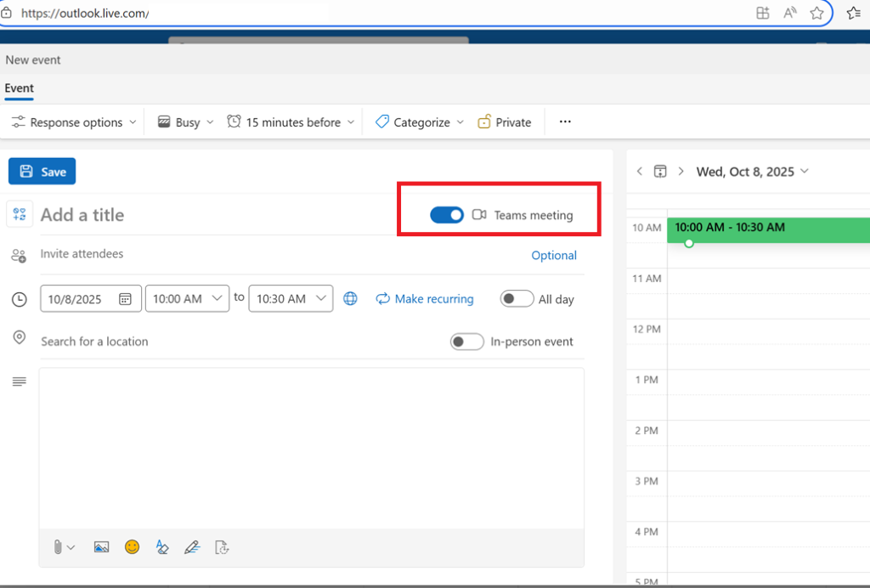The height and width of the screenshot is (588, 870).
Task: Click the Optional attendees link
Action: [554, 255]
